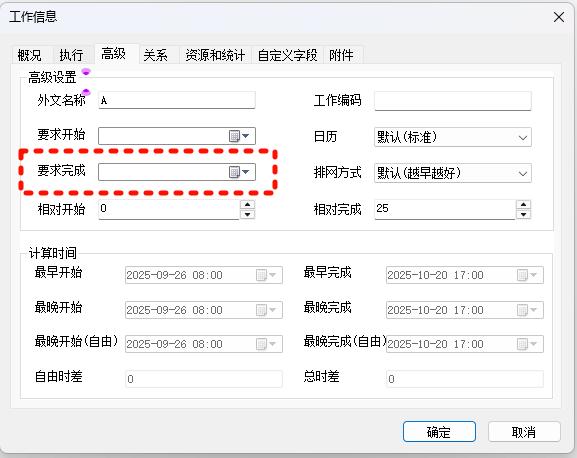
Task: Switch to the 执行 tab
Action: 71,55
